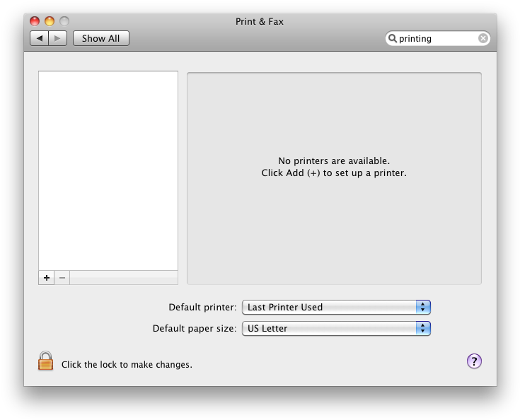Viewport: 520px width, 420px height.
Task: Go forward with the right arrow
Action: (58, 38)
